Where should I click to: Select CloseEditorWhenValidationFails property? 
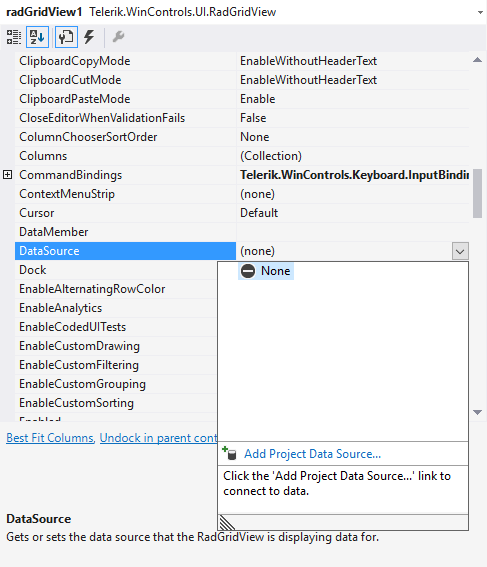[x=125, y=118]
